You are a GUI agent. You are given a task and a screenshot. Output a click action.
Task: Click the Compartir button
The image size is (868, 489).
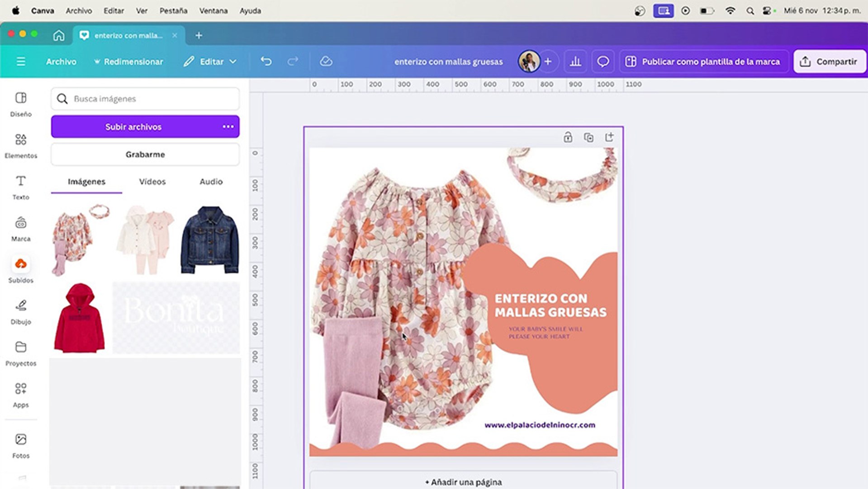pos(830,62)
